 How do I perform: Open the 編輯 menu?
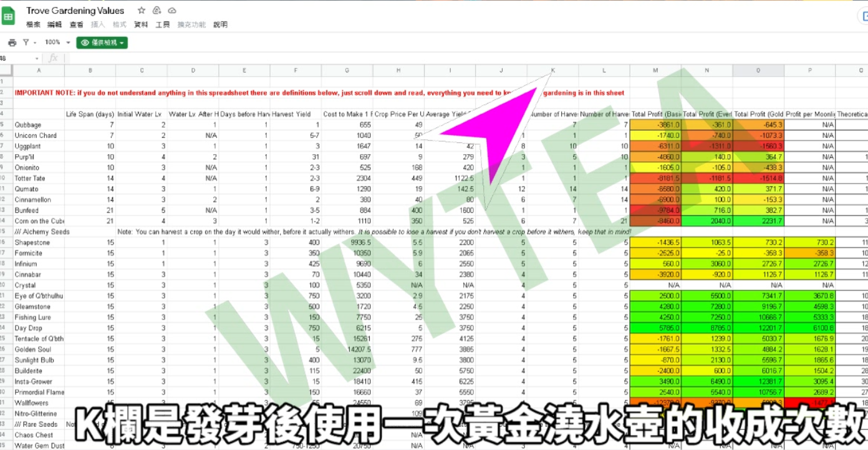pos(55,25)
